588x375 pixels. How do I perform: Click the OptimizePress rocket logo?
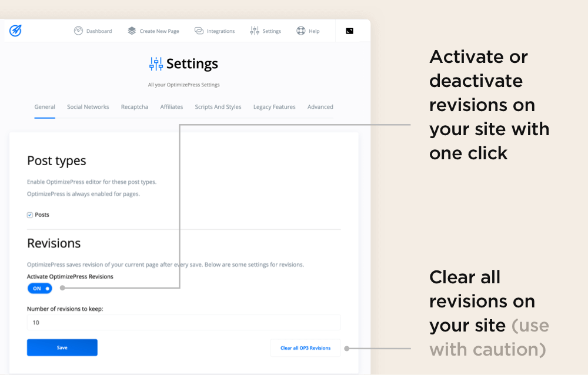(15, 31)
